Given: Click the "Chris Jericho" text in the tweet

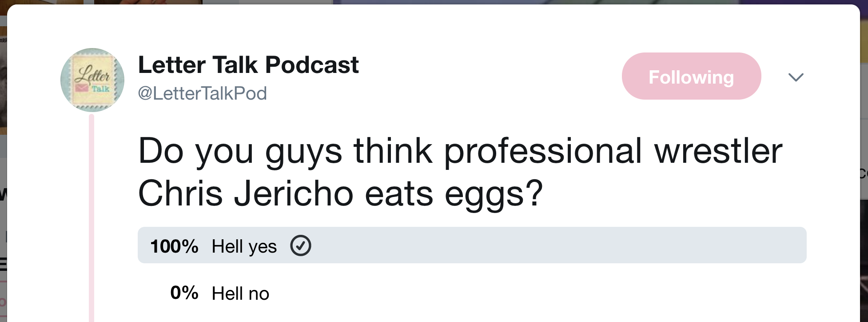Looking at the screenshot, I should [246, 194].
